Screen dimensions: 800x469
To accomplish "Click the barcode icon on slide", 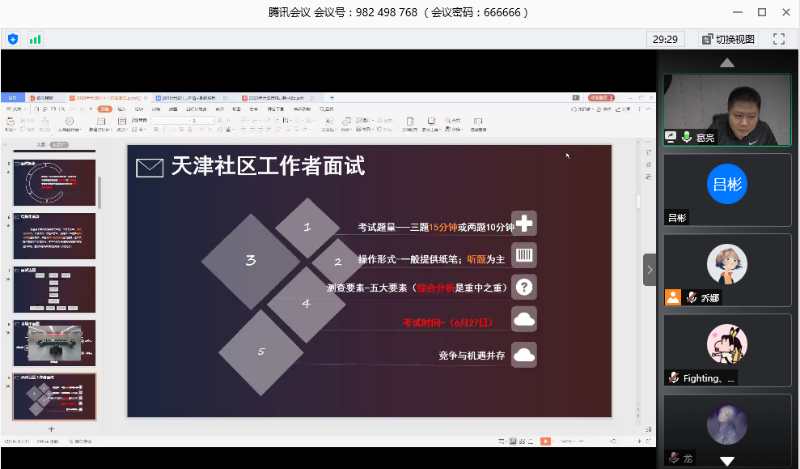I will (x=524, y=256).
